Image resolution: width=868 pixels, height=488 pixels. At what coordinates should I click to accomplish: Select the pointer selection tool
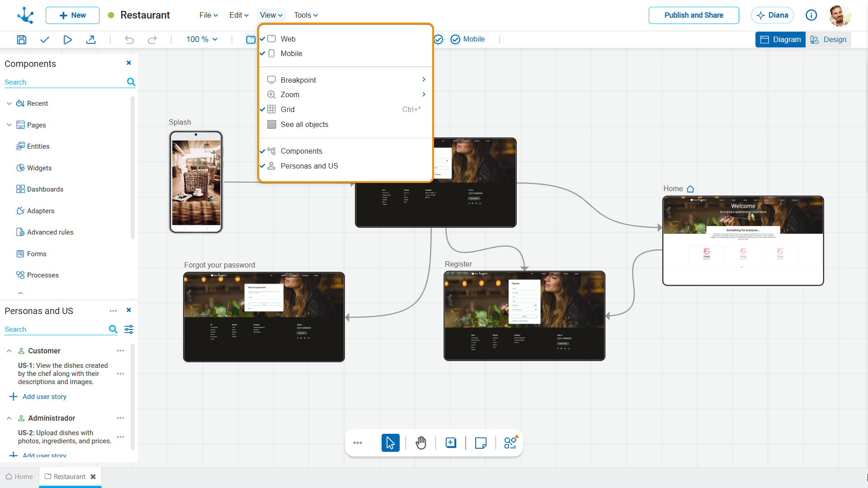click(x=391, y=443)
